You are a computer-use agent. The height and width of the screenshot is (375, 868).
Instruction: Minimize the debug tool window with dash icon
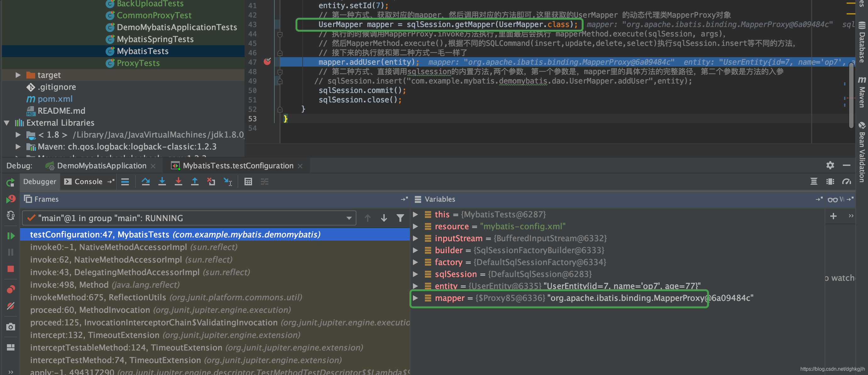click(847, 165)
